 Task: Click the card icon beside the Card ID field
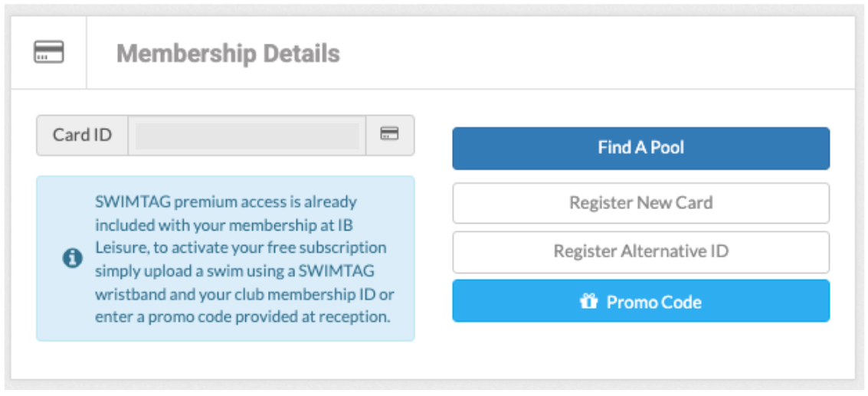(x=390, y=135)
